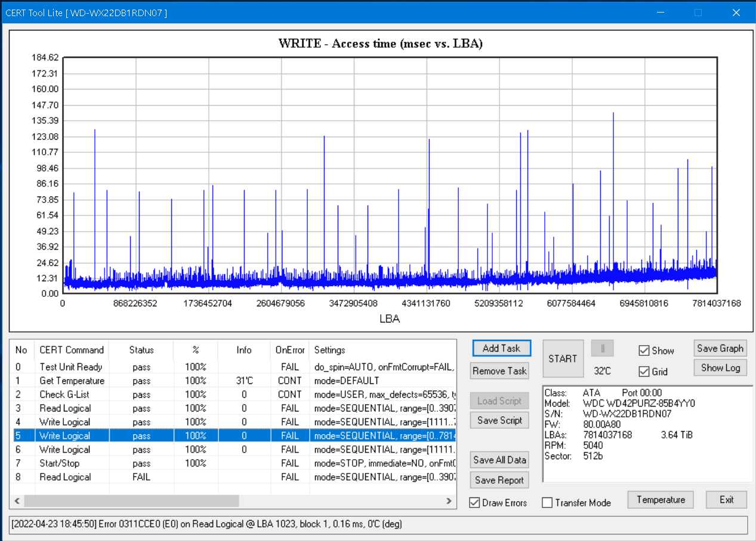Viewport: 756px width, 541px height.
Task: Enable the Transfer Mode checkbox
Action: 547,503
